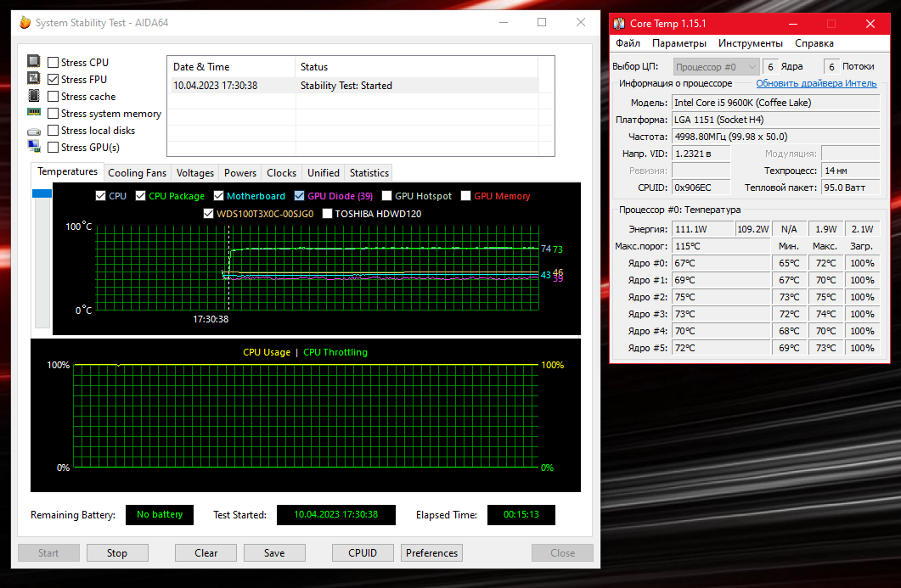Click the cache chip icon beside Stress cache

[x=34, y=95]
